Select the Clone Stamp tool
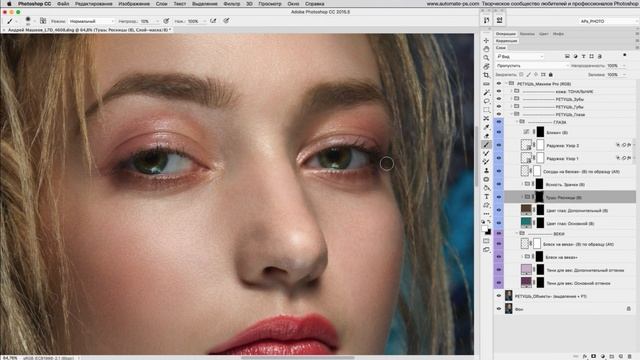 tap(486, 171)
